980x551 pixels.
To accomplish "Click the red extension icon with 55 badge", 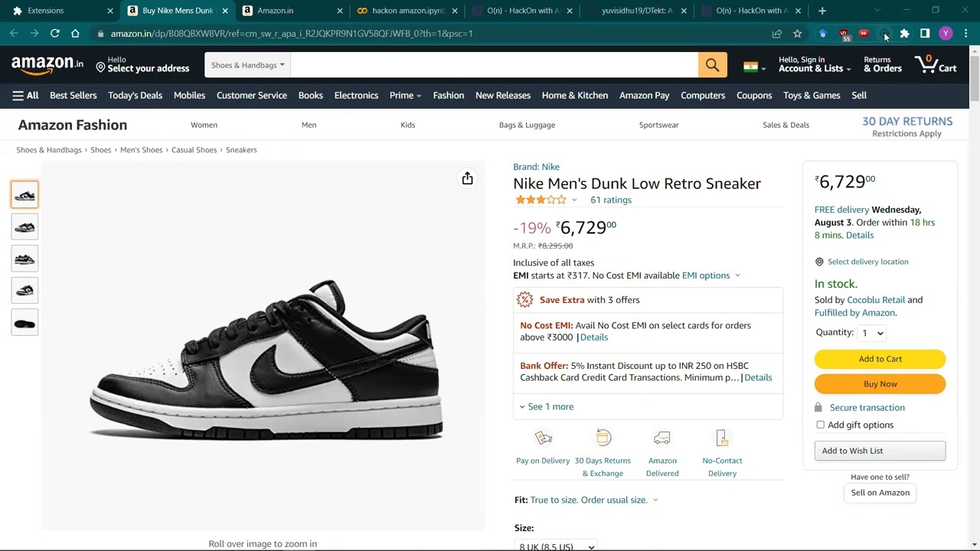I will 844,34.
